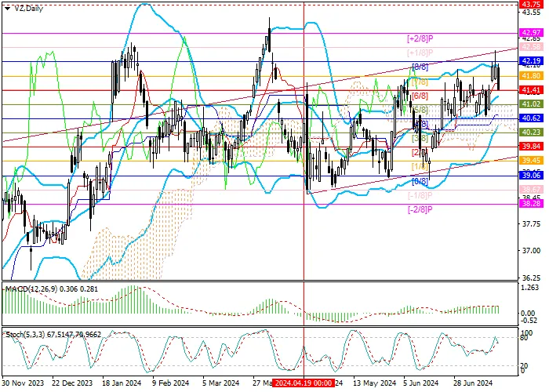Select the red 43.75 price label
This screenshot has width=549, height=392.
531,4
